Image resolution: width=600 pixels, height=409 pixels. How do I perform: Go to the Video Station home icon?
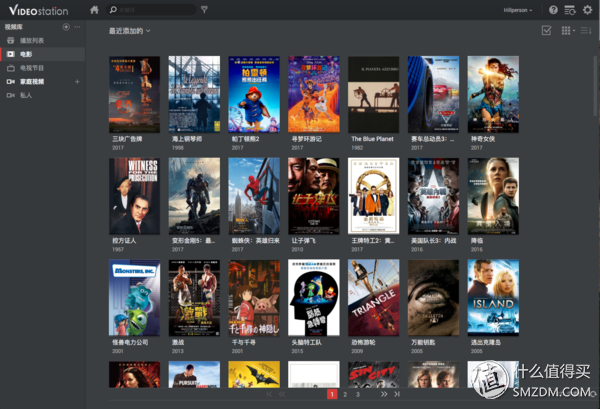pyautogui.click(x=94, y=10)
